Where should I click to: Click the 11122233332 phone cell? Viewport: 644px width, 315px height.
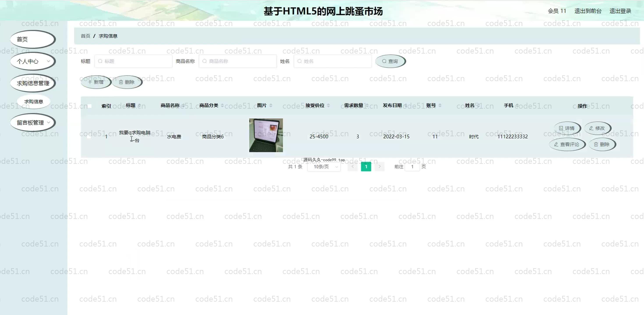512,137
